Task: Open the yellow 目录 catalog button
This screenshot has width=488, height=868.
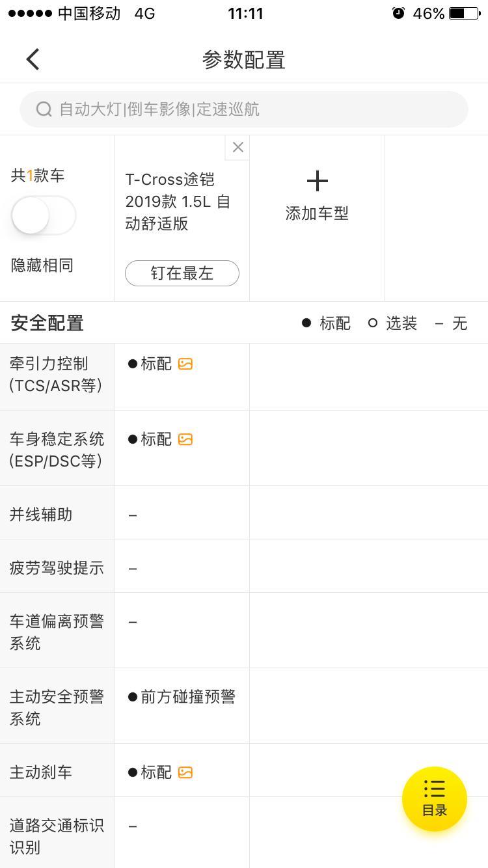Action: coord(435,799)
